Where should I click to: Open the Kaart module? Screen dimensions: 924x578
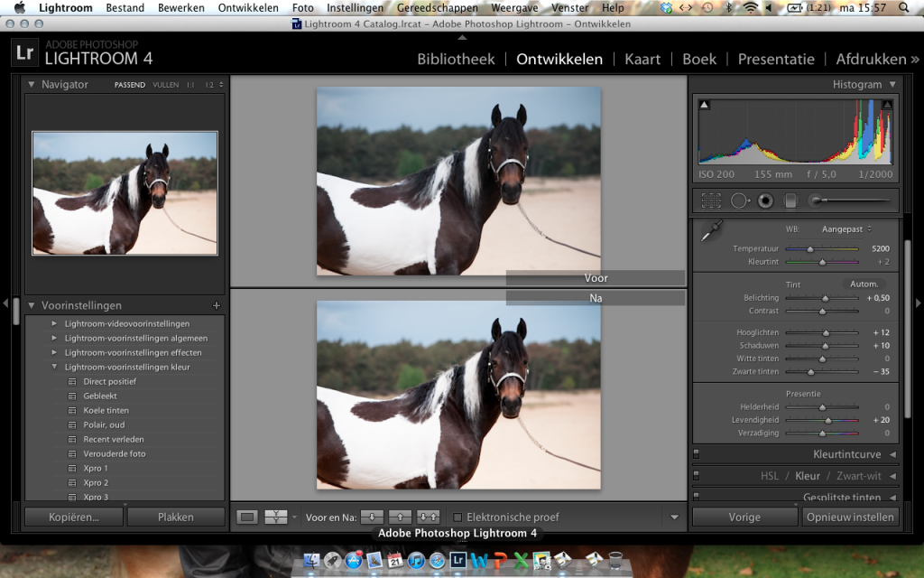pyautogui.click(x=642, y=59)
